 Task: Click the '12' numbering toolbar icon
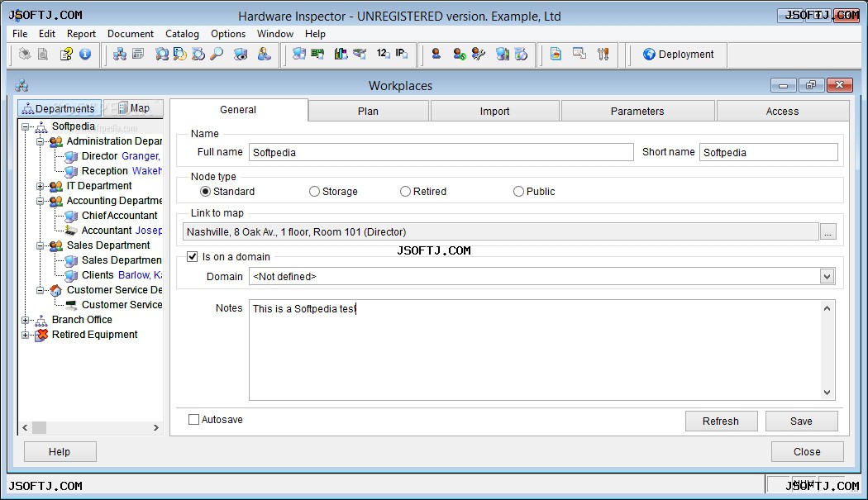pos(383,54)
